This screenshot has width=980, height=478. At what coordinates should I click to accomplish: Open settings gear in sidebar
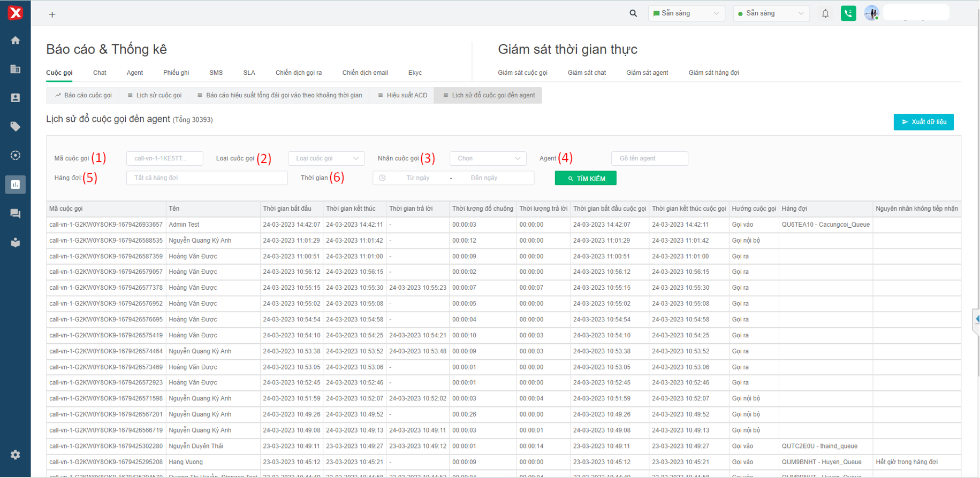[x=16, y=454]
